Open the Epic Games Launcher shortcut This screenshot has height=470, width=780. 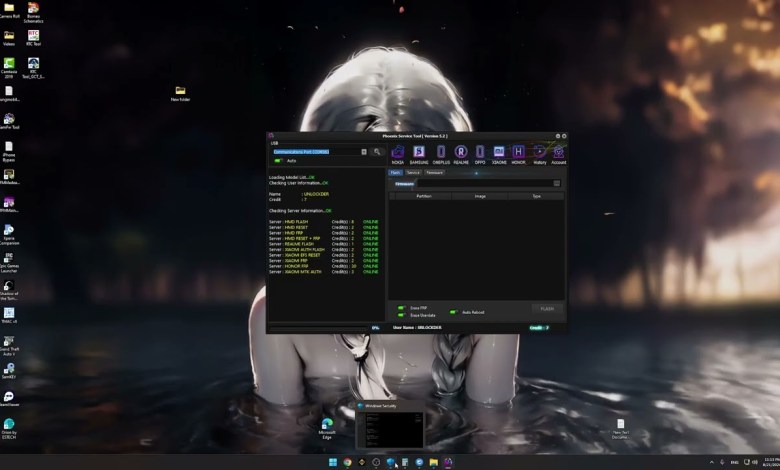click(9, 263)
